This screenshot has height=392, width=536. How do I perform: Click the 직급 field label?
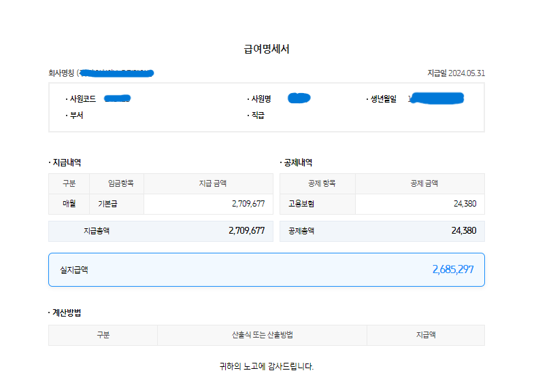pos(257,115)
